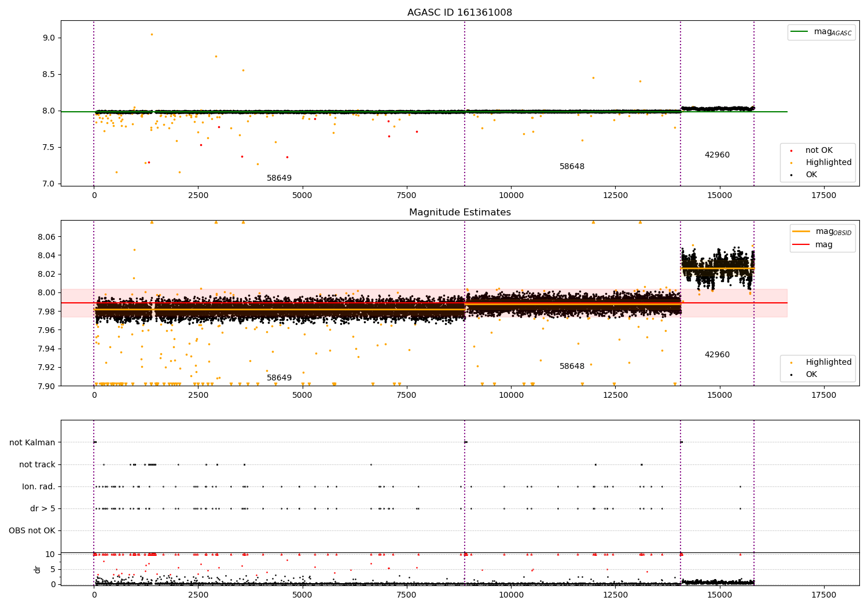
Task: Click the 7500 x-axis tick under the middle plot
Action: (x=407, y=395)
